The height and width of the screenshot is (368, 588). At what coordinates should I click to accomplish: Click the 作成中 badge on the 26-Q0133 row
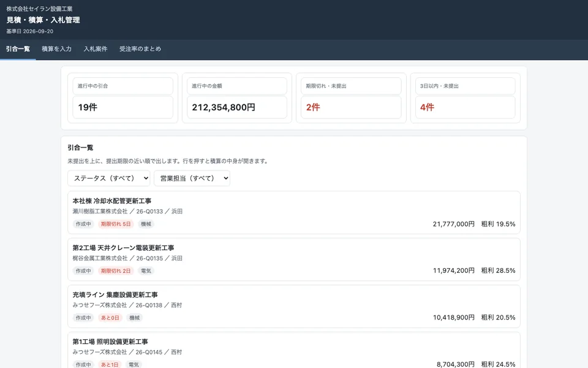click(x=83, y=224)
